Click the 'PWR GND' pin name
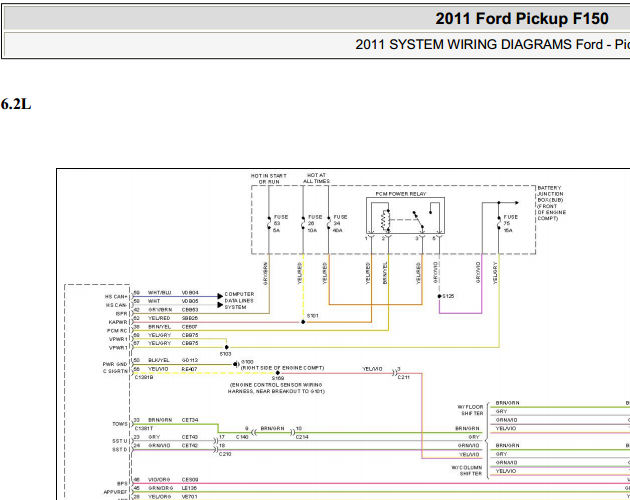This screenshot has height=500, width=630. click(x=115, y=364)
